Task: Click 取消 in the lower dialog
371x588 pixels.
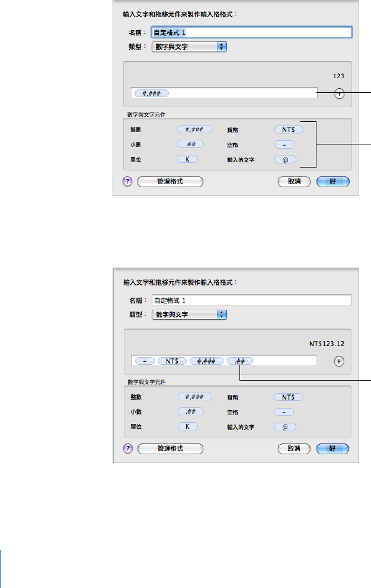Action: click(295, 448)
